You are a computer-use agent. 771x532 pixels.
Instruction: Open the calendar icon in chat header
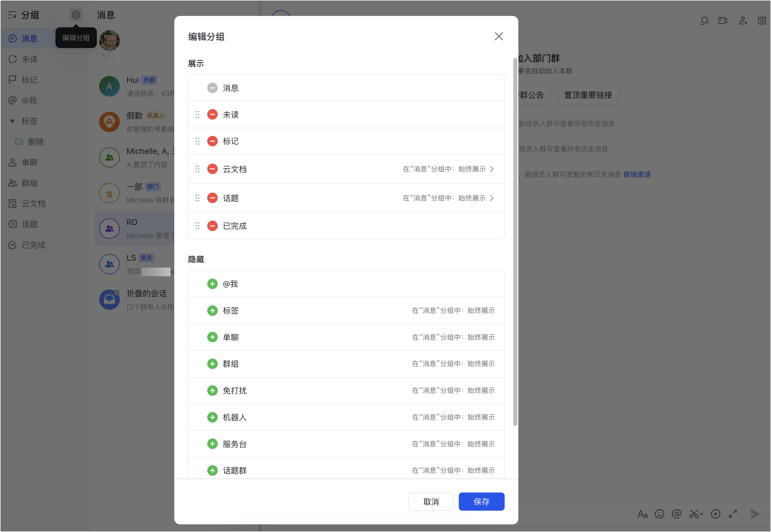(761, 21)
